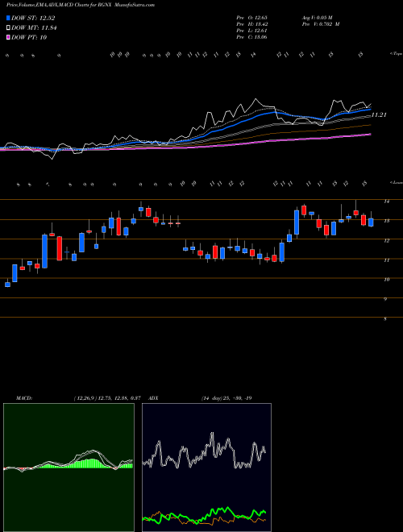Click the blue DOW ST legend swatch
403x532 pixels.
click(x=9, y=18)
